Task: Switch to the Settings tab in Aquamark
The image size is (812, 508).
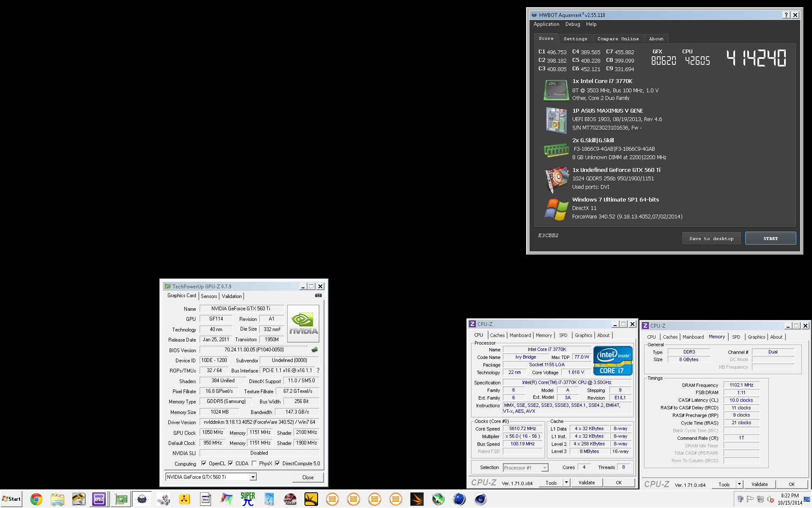Action: coord(575,39)
